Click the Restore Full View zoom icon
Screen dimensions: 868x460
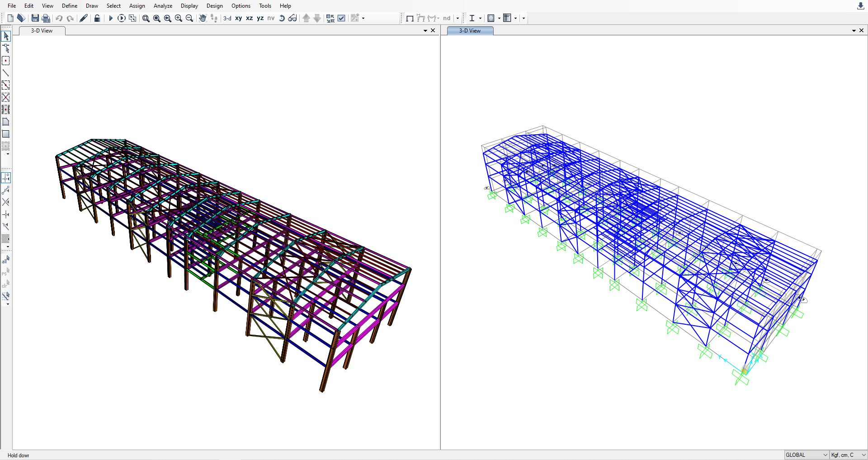coord(156,18)
